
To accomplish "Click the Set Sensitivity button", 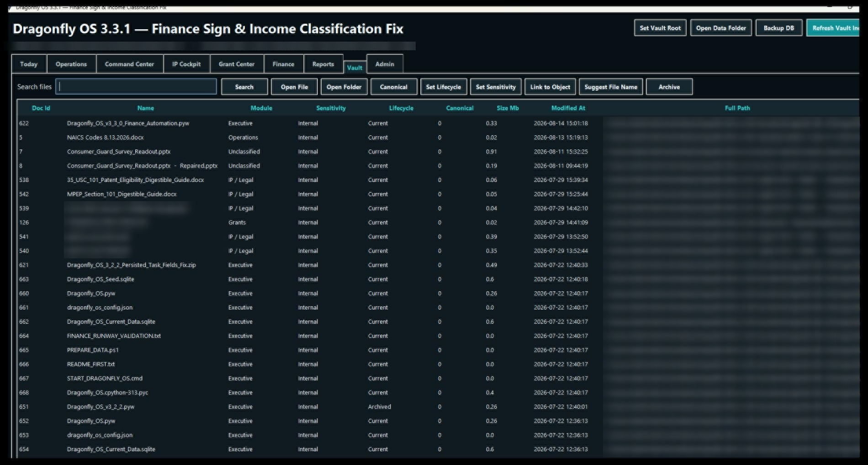I will [x=496, y=87].
